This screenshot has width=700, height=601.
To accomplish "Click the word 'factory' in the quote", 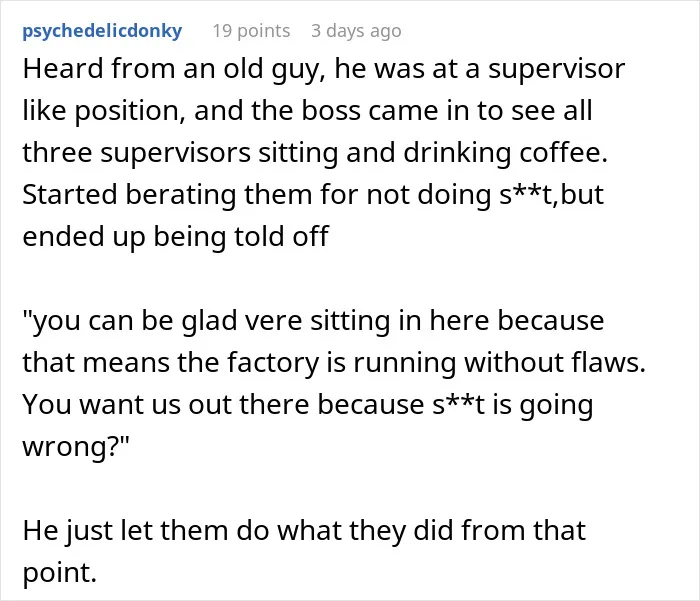I will pos(273,363).
